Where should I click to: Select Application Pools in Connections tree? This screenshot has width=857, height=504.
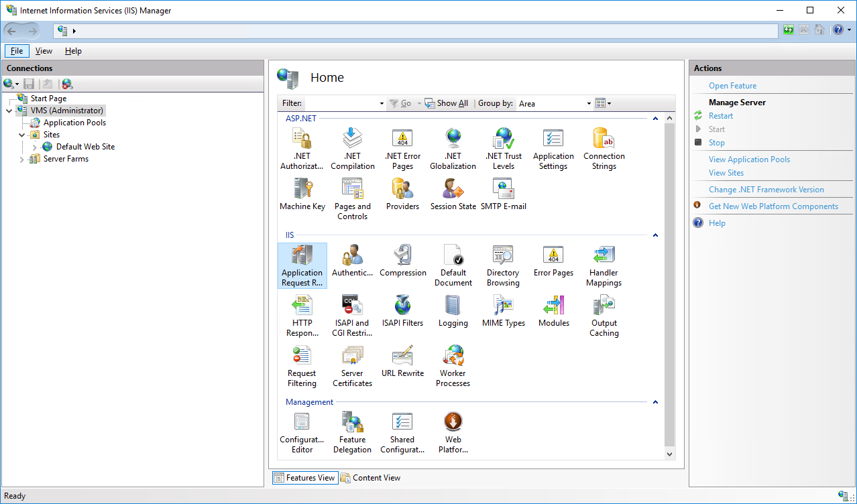(x=74, y=123)
